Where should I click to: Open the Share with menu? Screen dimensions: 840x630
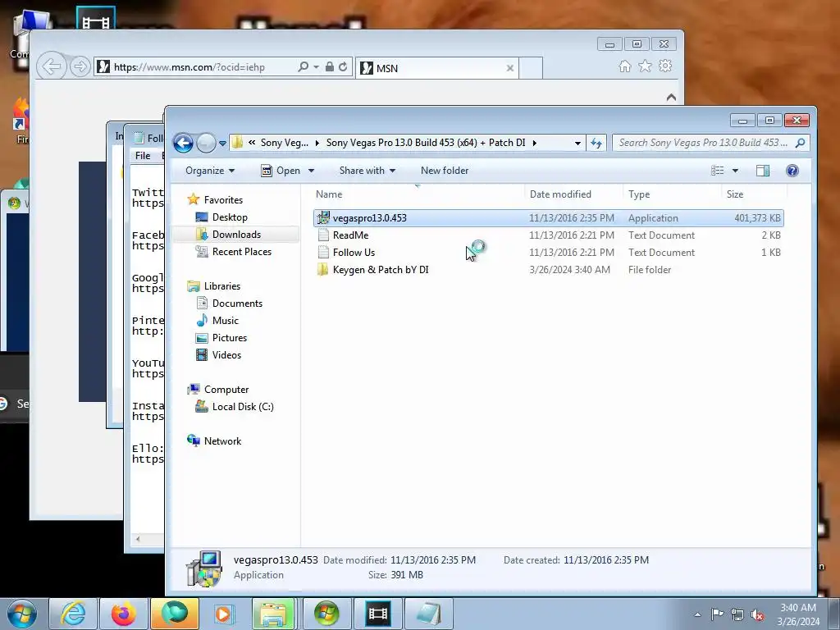[x=367, y=171]
